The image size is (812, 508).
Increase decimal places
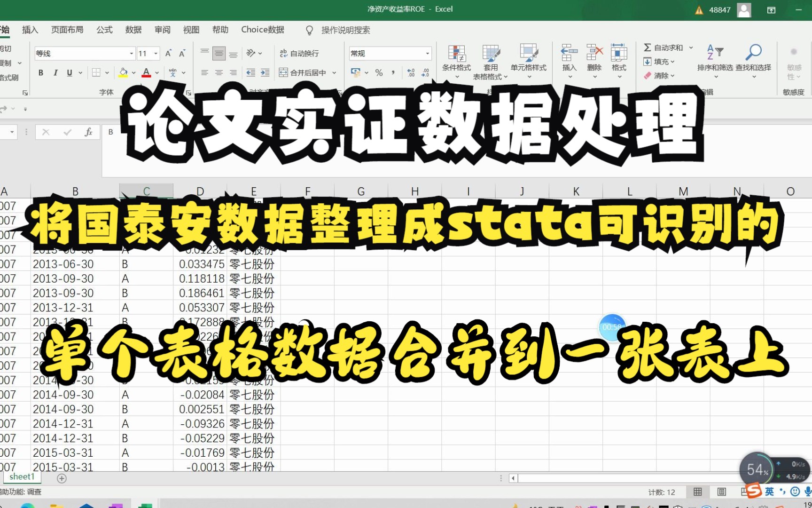[411, 73]
